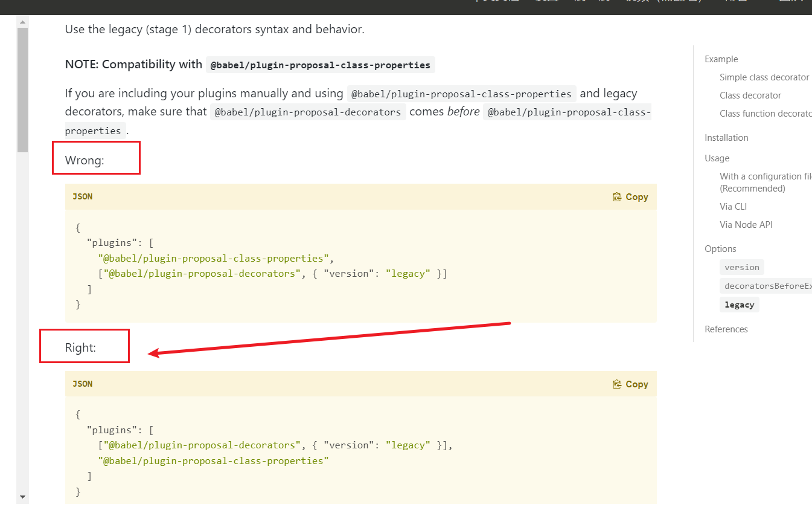Open the Installation section link
Image resolution: width=812 pixels, height=510 pixels.
tap(726, 138)
